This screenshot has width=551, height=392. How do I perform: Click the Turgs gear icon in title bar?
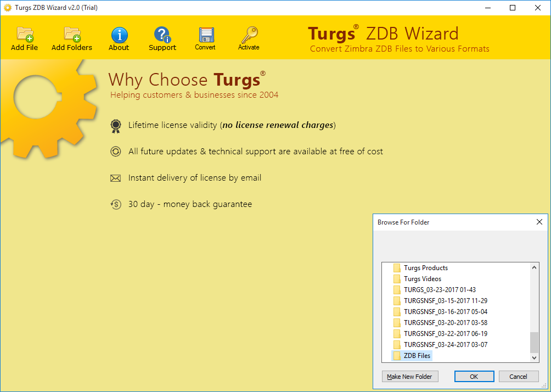click(7, 8)
